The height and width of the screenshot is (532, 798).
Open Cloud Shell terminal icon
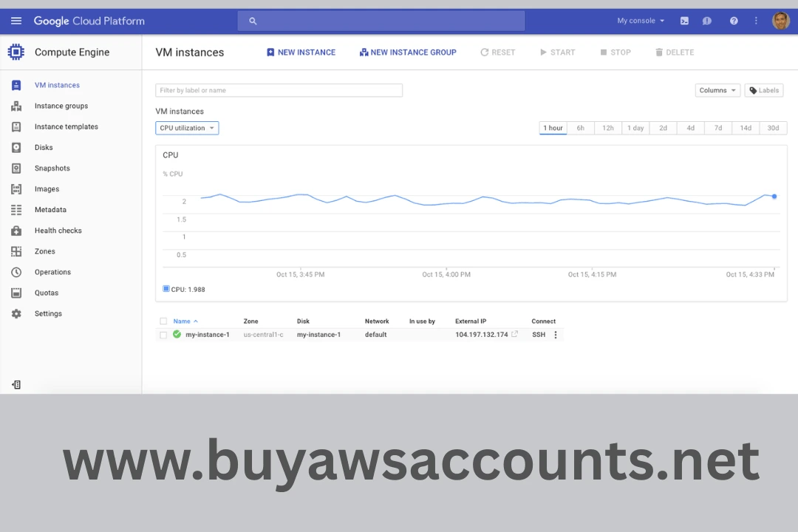coord(684,21)
